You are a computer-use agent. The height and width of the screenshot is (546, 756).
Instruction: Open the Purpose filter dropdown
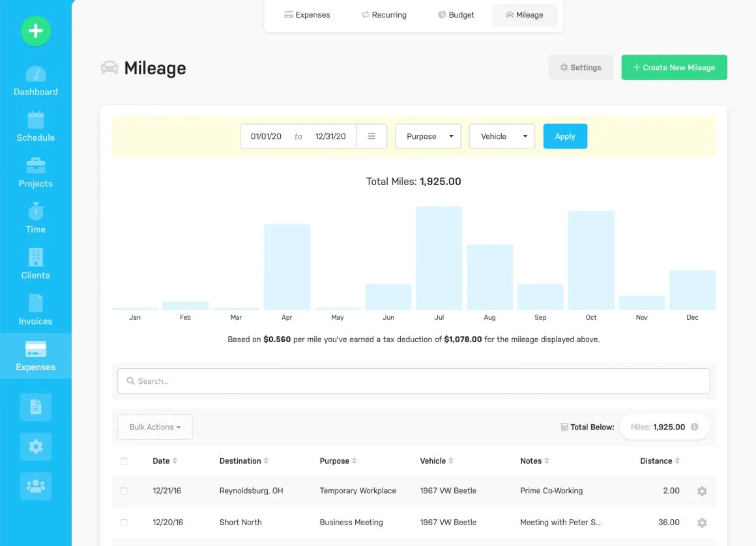pos(428,136)
